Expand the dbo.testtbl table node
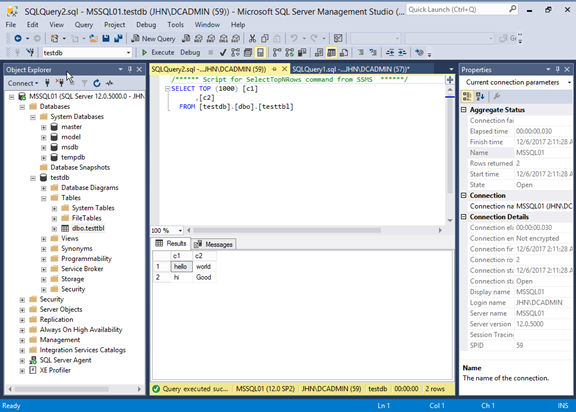The height and width of the screenshot is (412, 576). tap(54, 229)
